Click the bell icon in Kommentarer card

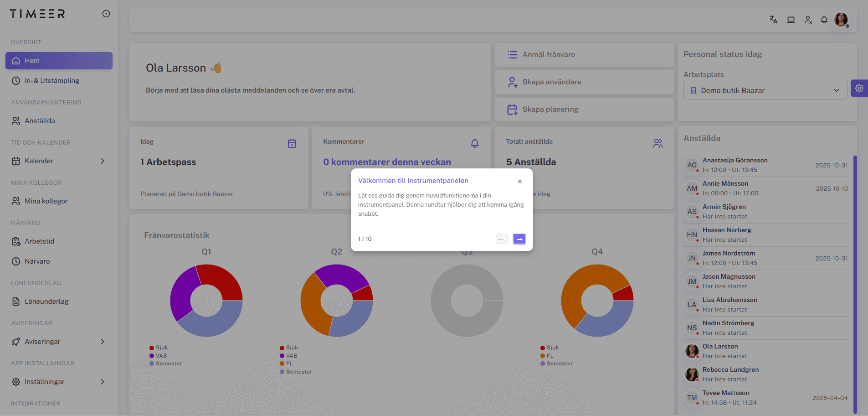(x=475, y=143)
